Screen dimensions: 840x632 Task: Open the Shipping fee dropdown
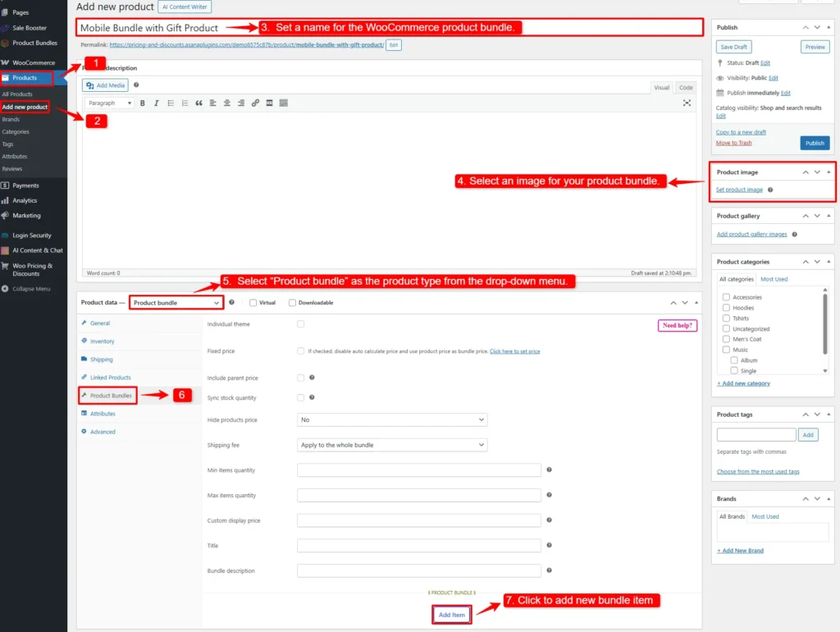(x=392, y=445)
